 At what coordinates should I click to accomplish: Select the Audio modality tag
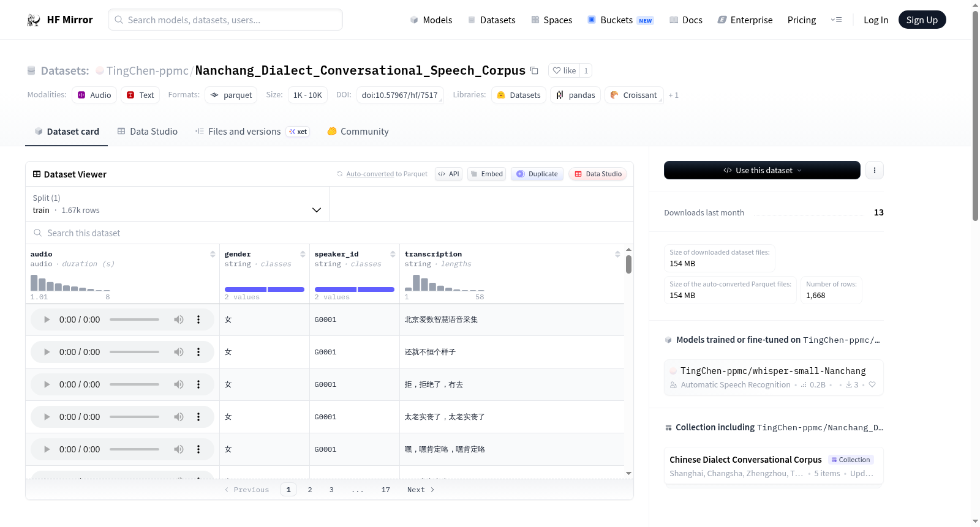[x=94, y=95]
